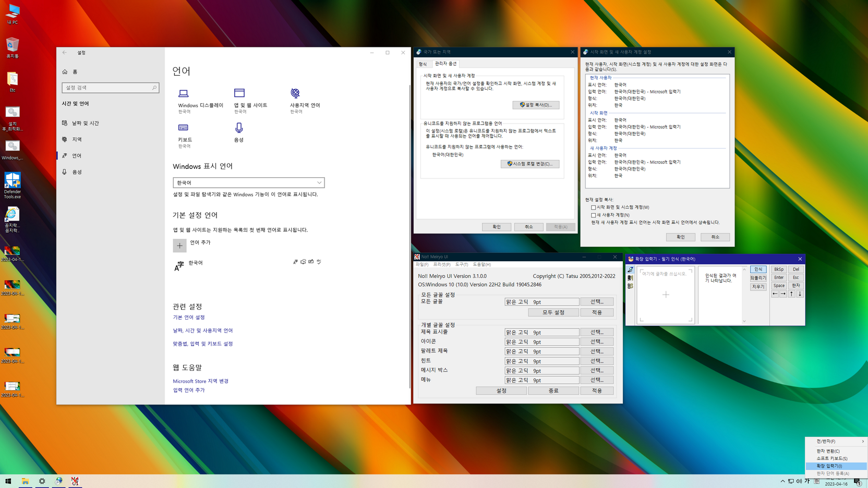This screenshot has width=868, height=488.
Task: Click the Change system locale button
Action: click(530, 164)
